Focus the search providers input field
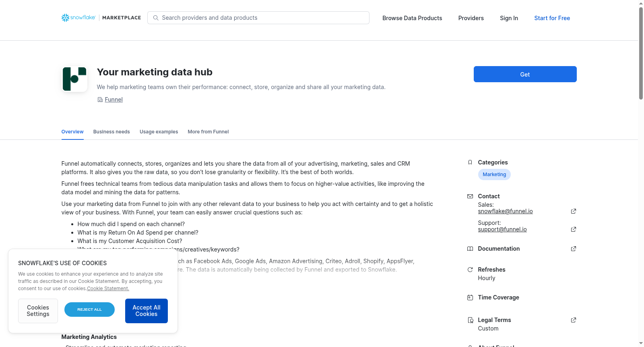This screenshot has height=347, width=644. (x=258, y=18)
